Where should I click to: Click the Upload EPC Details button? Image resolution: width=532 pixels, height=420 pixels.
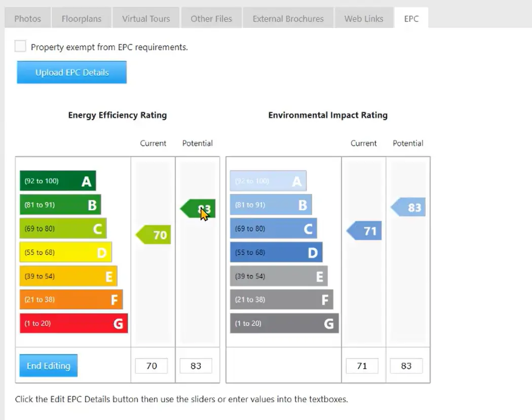[72, 72]
